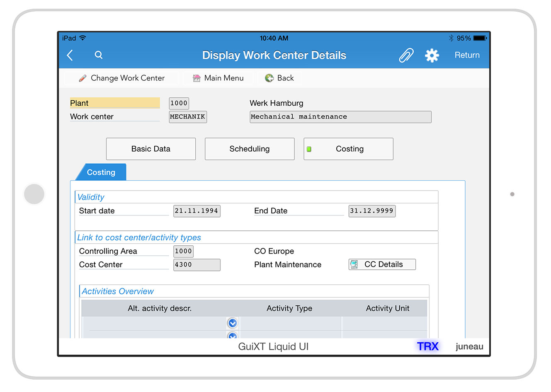Tap the back chevron in header
The image size is (551, 392).
tap(70, 55)
